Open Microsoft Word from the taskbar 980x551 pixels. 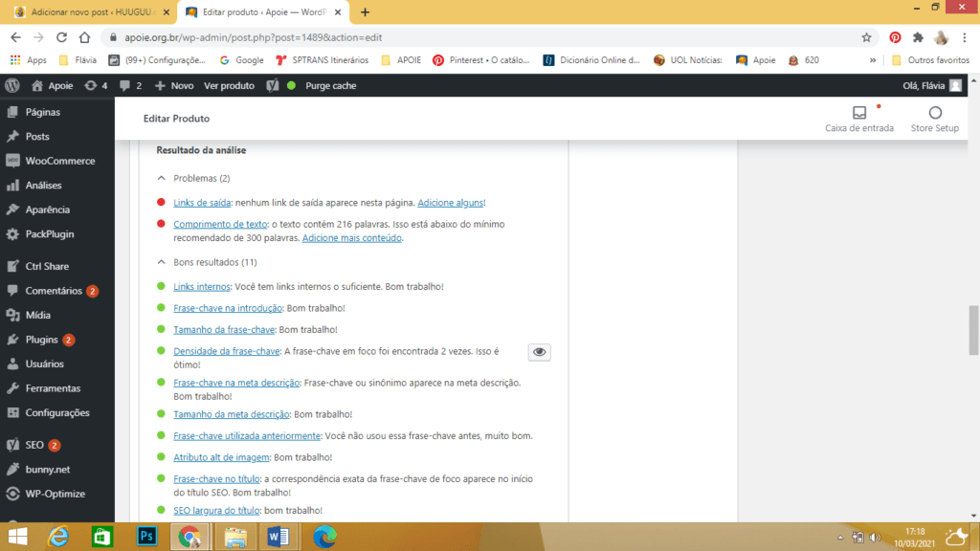coord(278,537)
